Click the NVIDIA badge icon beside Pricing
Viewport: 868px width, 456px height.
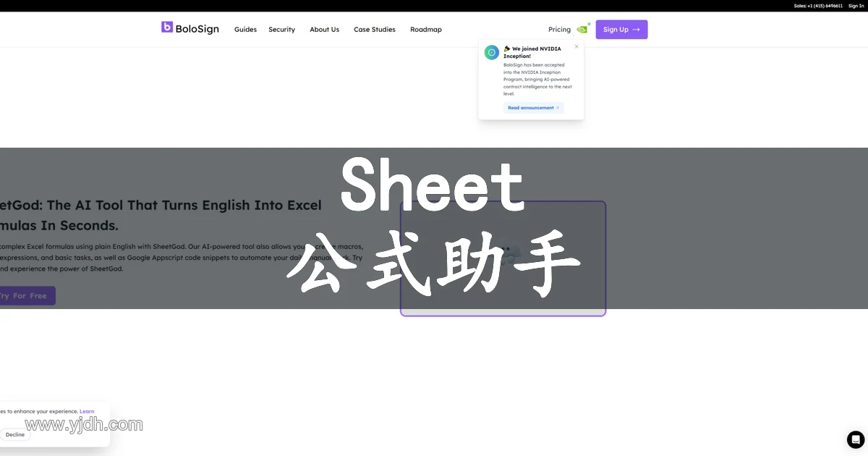tap(583, 29)
